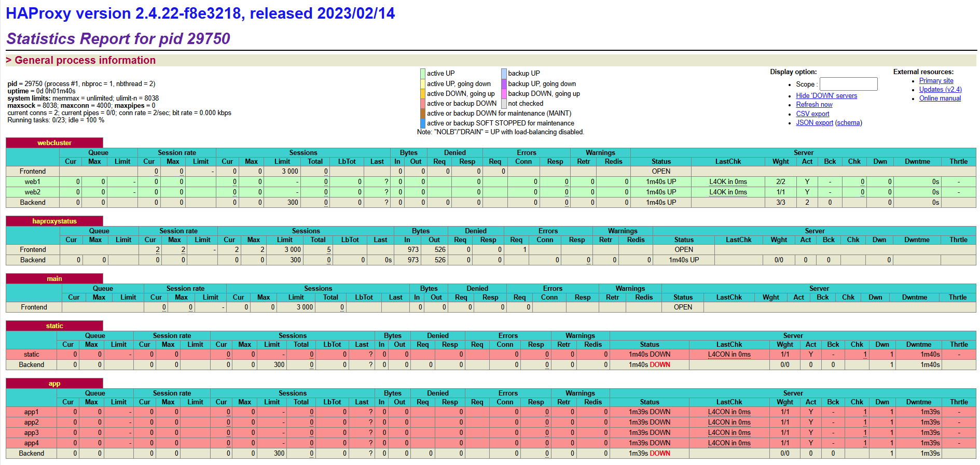Open the JSON export link
980x465 pixels.
(815, 122)
